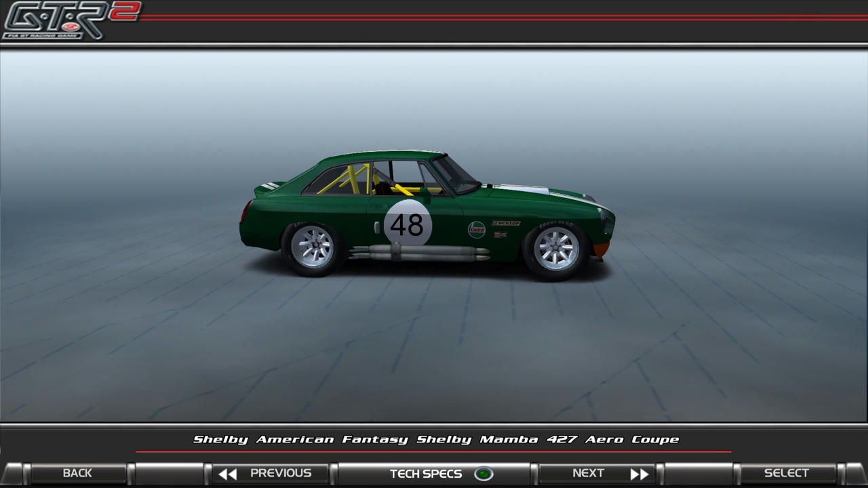Click the car name Shelby Mamba 427 Aero Coupe

click(547, 439)
